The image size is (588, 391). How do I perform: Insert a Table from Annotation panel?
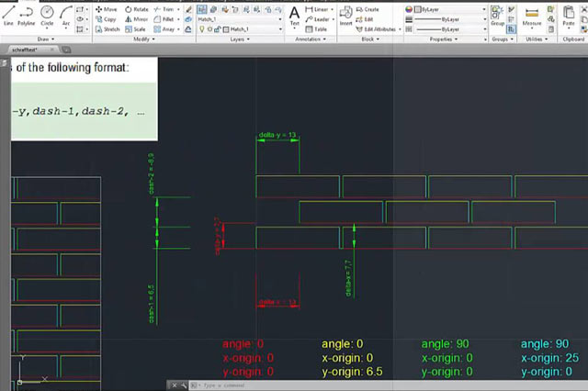pyautogui.click(x=316, y=28)
